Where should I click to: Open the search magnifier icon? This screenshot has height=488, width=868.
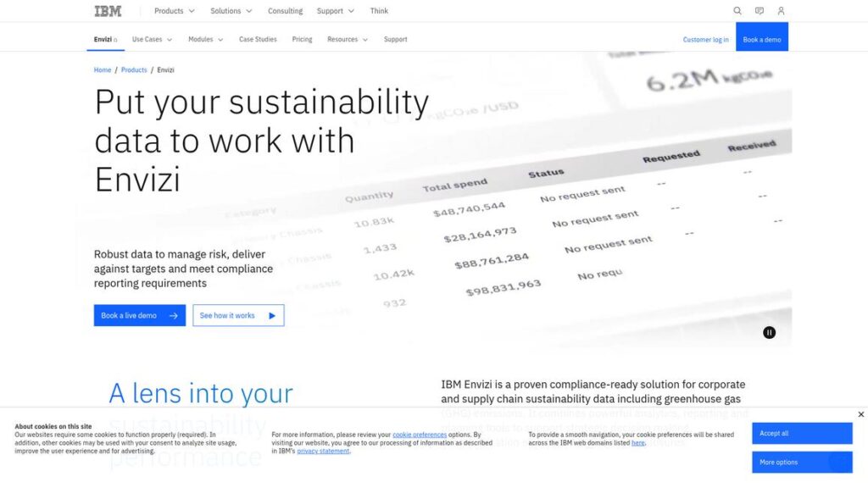tap(737, 10)
